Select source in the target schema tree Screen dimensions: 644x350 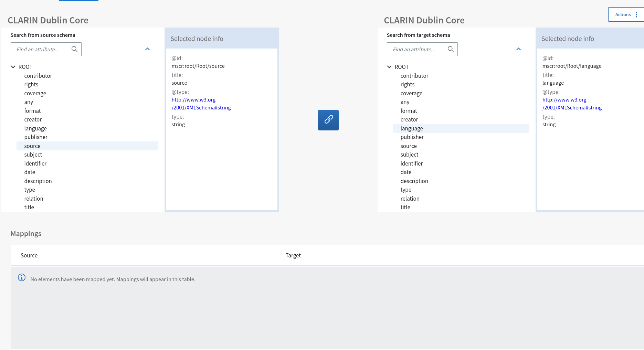pos(409,146)
